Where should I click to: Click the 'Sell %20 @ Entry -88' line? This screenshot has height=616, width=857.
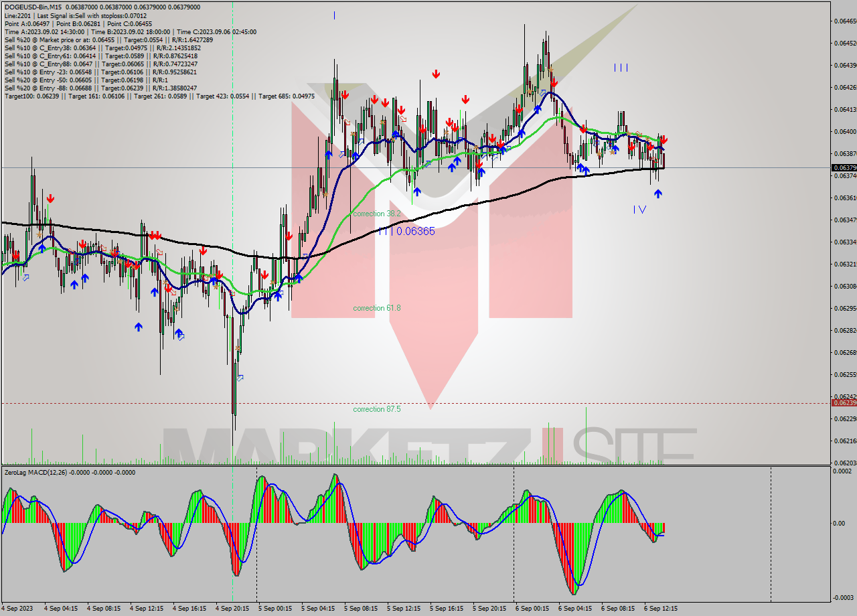[x=100, y=88]
